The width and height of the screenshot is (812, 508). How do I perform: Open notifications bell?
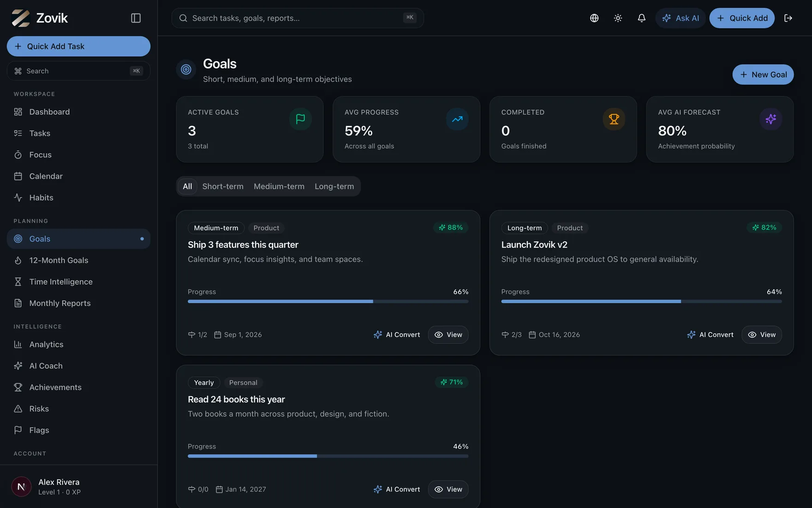pyautogui.click(x=641, y=18)
